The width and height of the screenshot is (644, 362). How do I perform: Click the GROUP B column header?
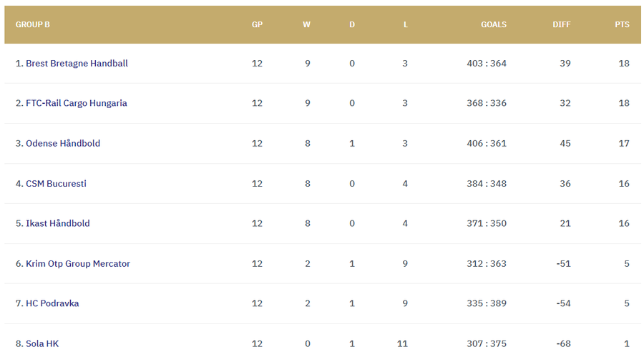click(x=33, y=24)
